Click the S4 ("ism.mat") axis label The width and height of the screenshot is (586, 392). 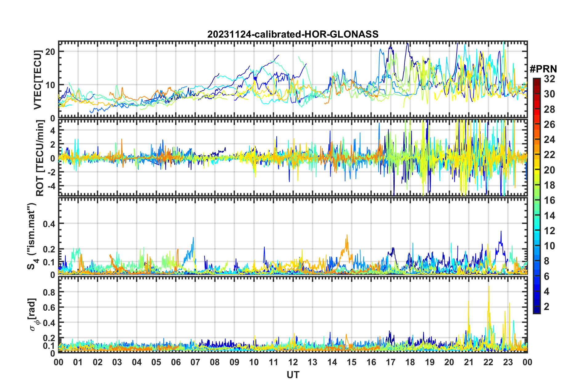click(32, 236)
